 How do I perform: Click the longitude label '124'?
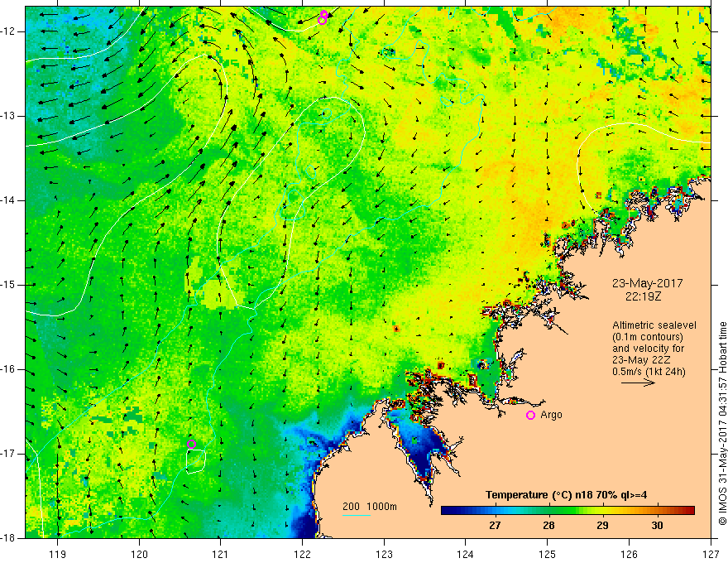tap(466, 554)
